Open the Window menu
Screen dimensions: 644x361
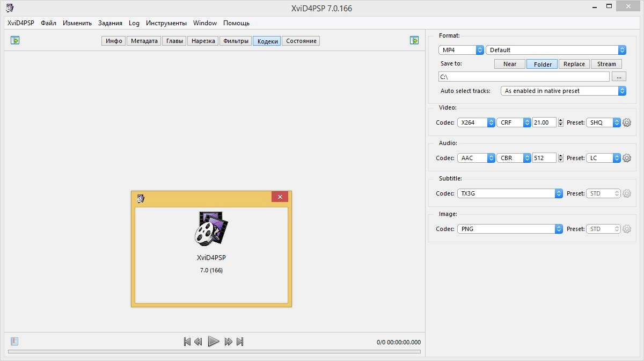pos(205,23)
